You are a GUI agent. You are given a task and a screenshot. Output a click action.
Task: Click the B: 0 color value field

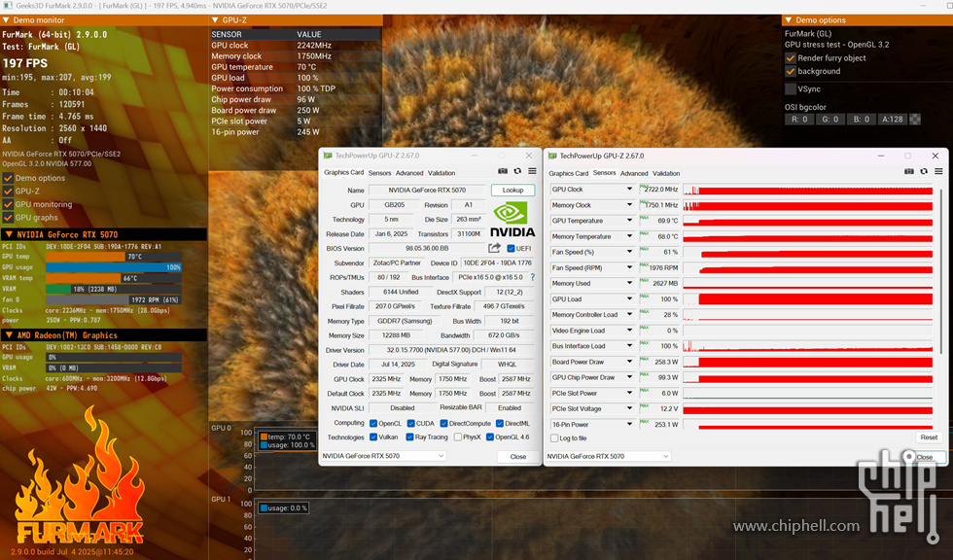coord(862,119)
